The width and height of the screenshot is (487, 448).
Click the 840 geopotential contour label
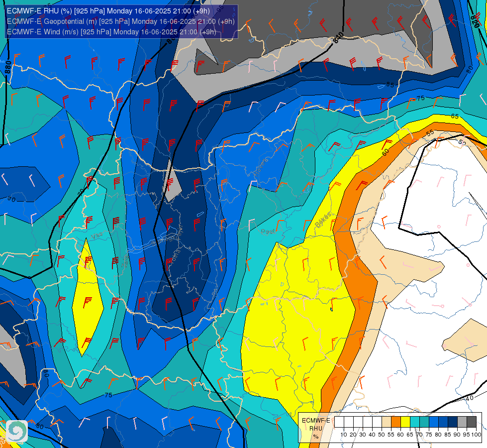[338, 37]
